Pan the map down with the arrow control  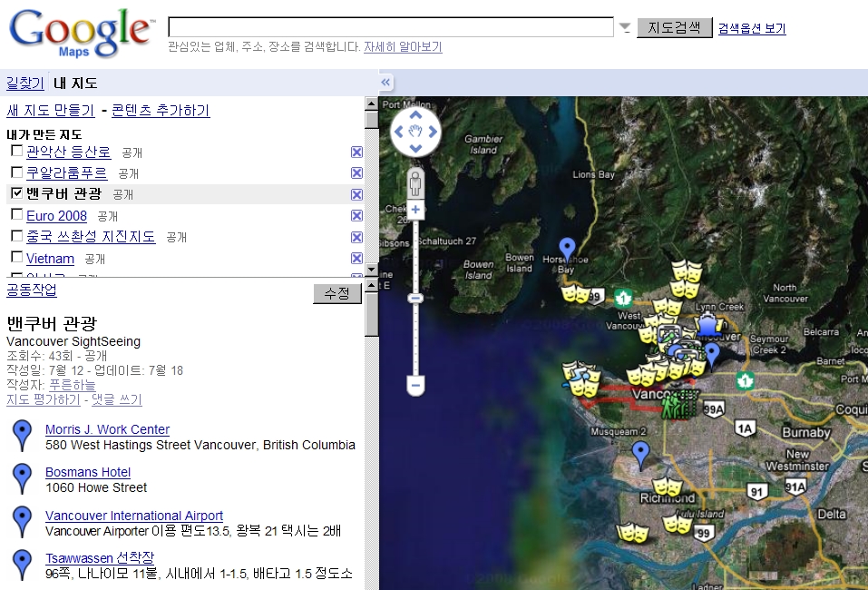[x=415, y=149]
